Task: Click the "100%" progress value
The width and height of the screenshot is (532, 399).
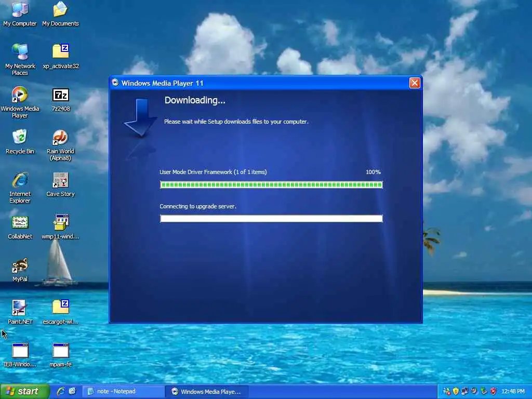Action: click(373, 172)
